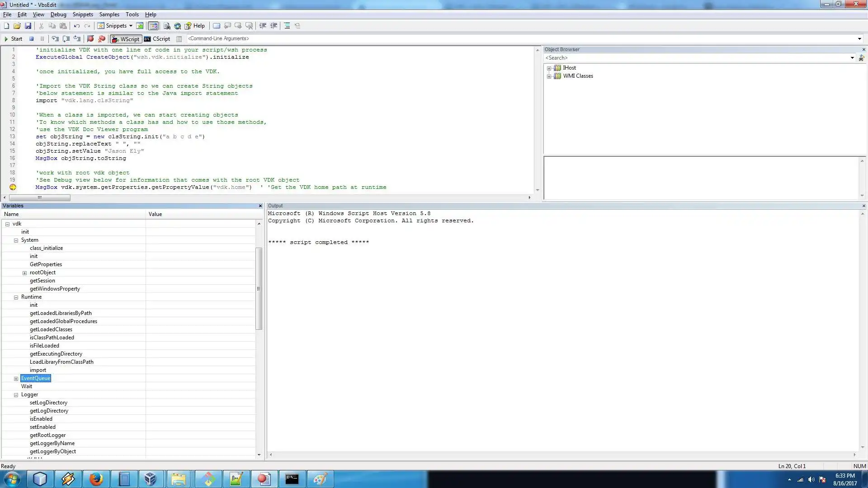Click the increase indent icon
This screenshot has height=488, width=868.
263,26
